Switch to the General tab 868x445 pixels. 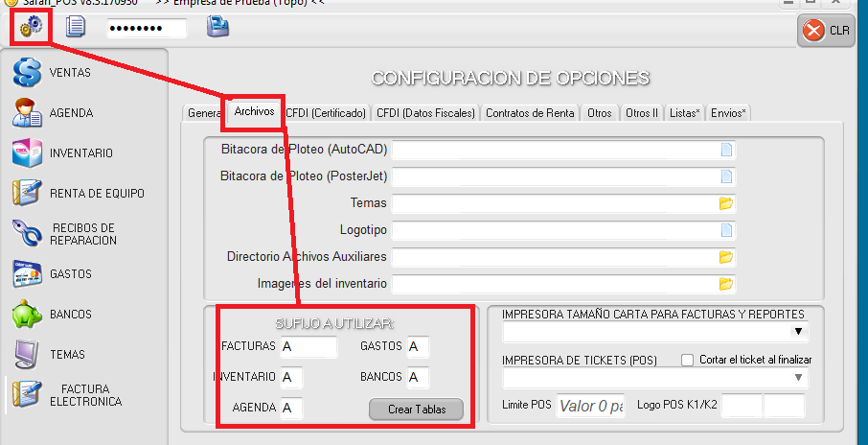pos(202,113)
